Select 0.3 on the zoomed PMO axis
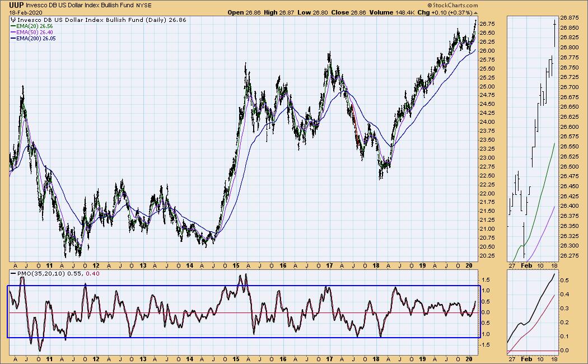Image resolution: width=588 pixels, height=364 pixels. coord(564,309)
